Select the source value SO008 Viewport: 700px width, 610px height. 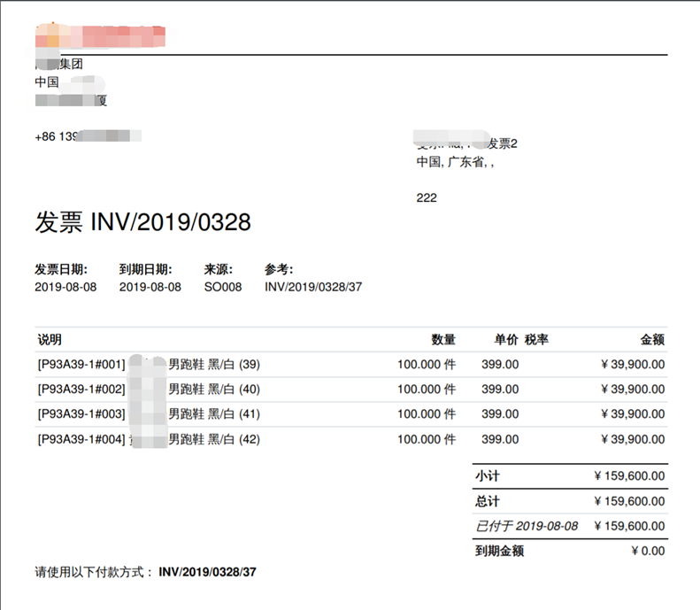click(222, 287)
